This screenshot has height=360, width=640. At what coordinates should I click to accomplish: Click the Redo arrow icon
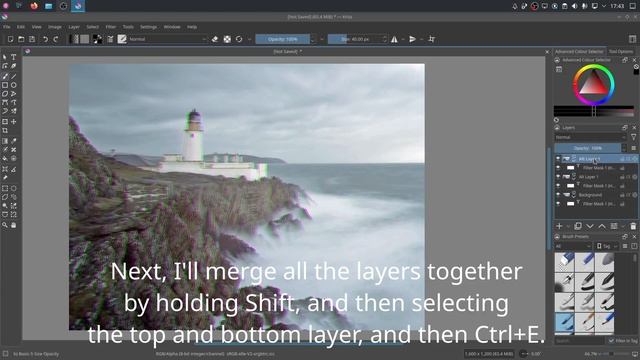(x=56, y=39)
